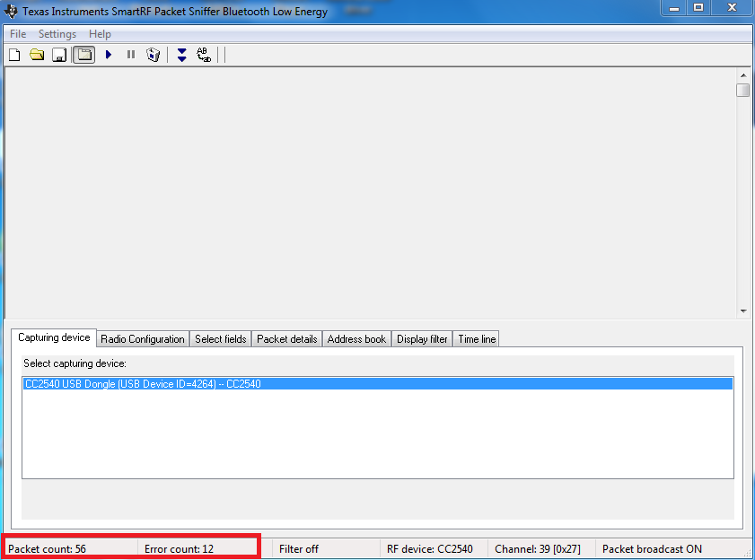Switch to Address book tab
The image size is (755, 560).
coord(356,339)
